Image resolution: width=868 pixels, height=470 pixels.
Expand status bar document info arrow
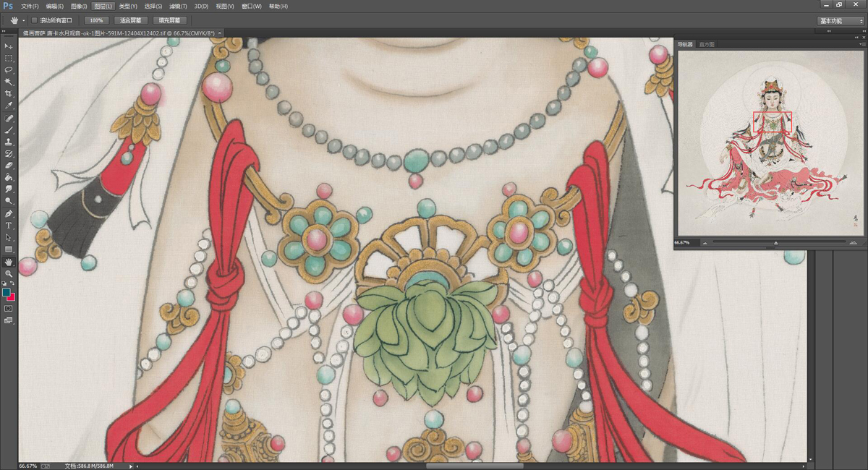pos(130,466)
